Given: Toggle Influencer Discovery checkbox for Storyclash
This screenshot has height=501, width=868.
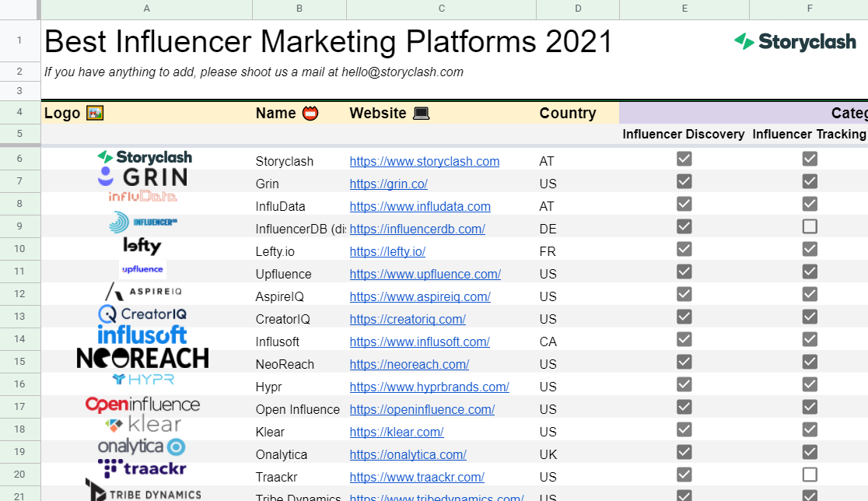Looking at the screenshot, I should coord(684,159).
